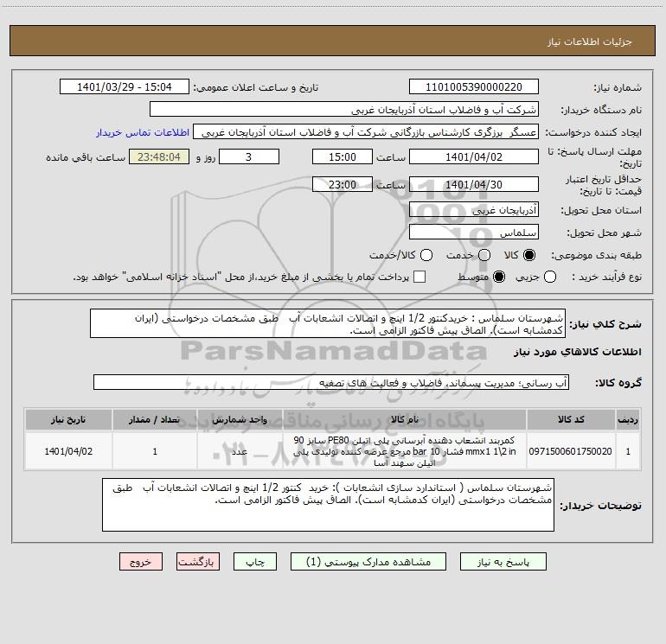The image size is (666, 644).
Task: Click the response deadline date 1401/04/02 field
Action: click(474, 156)
